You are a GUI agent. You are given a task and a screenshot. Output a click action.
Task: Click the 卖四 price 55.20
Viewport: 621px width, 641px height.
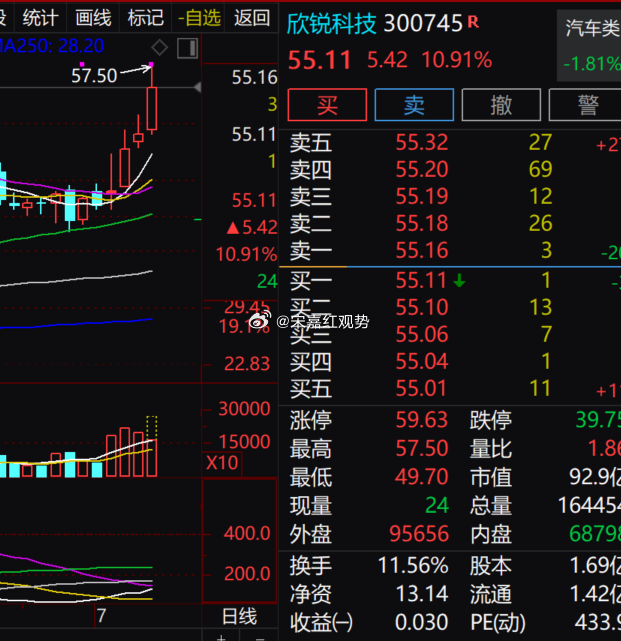[422, 169]
